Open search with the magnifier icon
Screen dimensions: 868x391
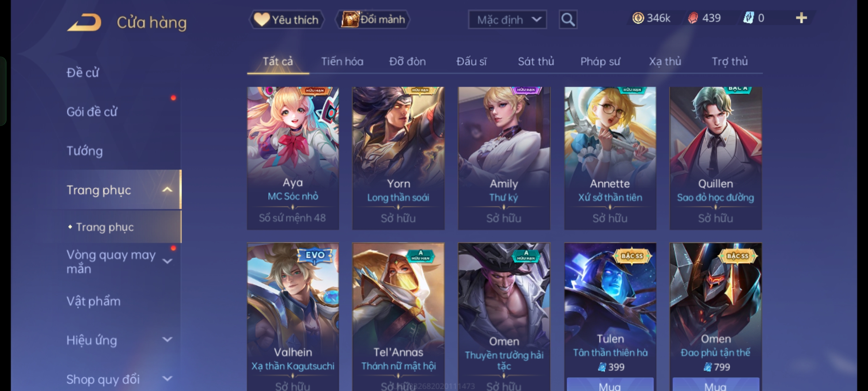coord(568,20)
